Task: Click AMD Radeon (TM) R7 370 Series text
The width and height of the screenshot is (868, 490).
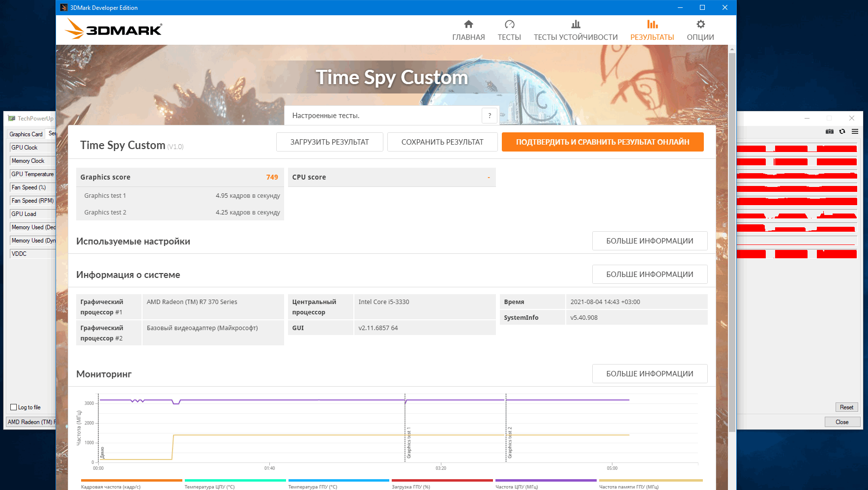Action: coord(192,302)
